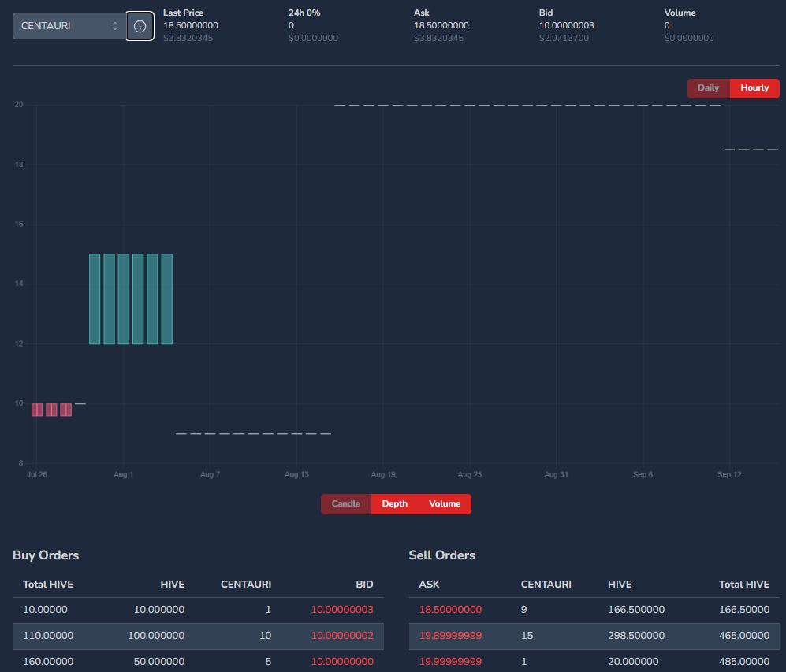Viewport: 786px width, 672px height.
Task: Toggle the Volume chart view
Action: [x=445, y=504]
